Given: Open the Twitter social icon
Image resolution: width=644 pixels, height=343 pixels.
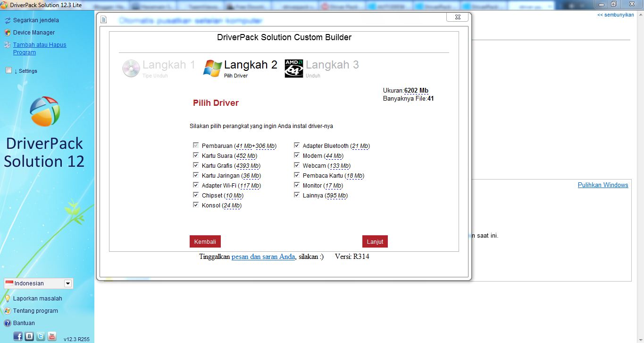Looking at the screenshot, I should 41,336.
